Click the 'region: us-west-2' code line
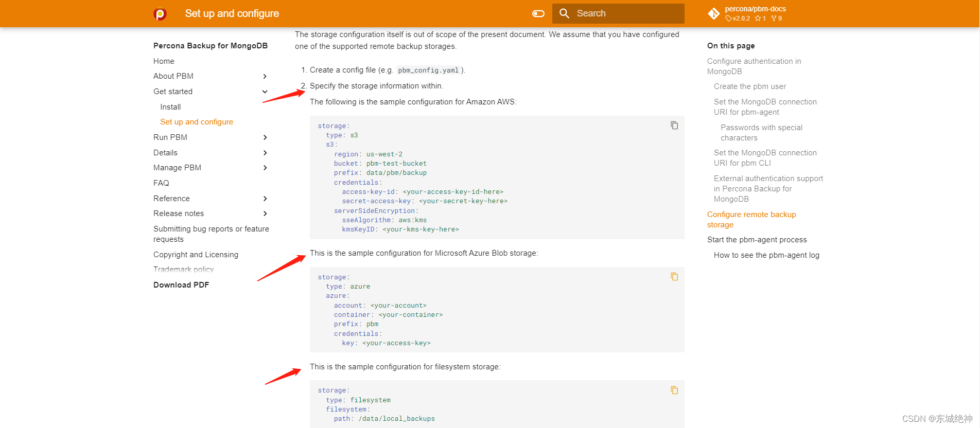Viewport: 980px width, 428px height. coord(368,154)
